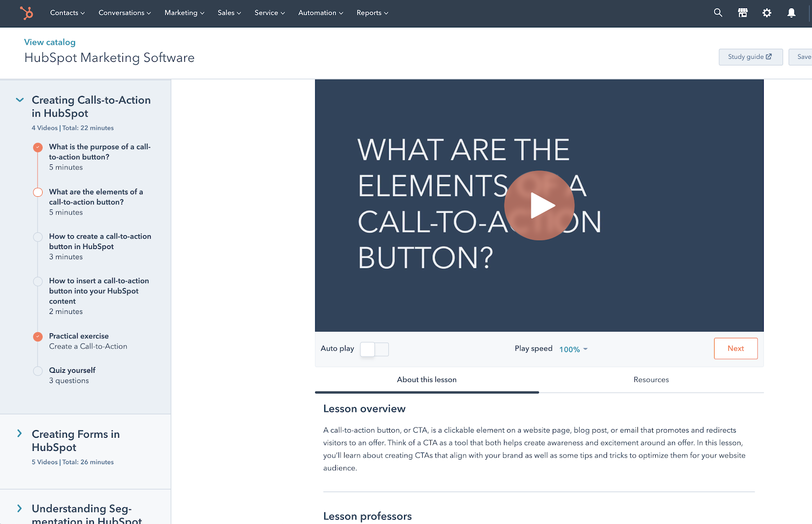This screenshot has width=812, height=524.
Task: Click the HubSpot Marketing Software title
Action: coord(109,58)
